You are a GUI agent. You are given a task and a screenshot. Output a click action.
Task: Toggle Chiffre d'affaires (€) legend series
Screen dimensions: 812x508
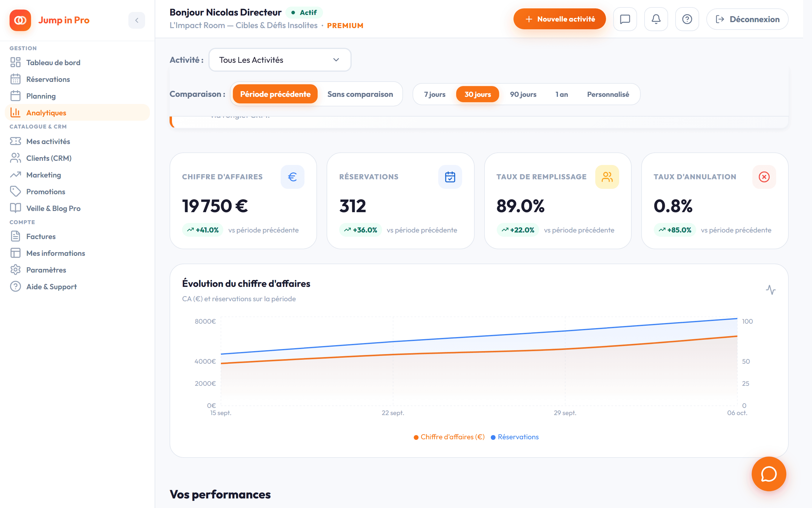click(449, 437)
